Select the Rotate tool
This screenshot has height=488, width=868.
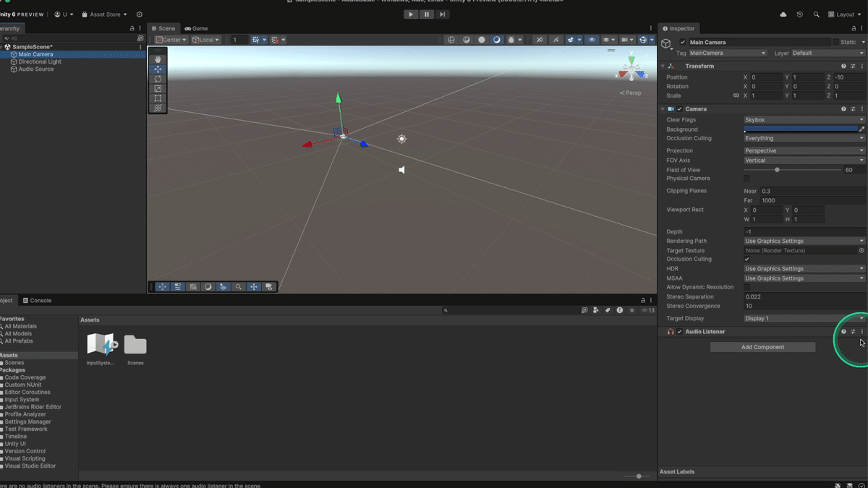[158, 79]
